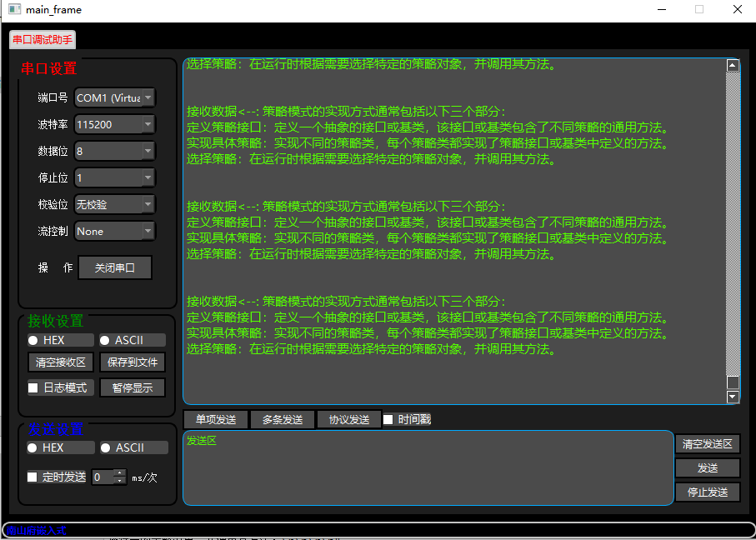The height and width of the screenshot is (540, 756).
Task: Open the 停止位 dropdown
Action: click(x=114, y=177)
